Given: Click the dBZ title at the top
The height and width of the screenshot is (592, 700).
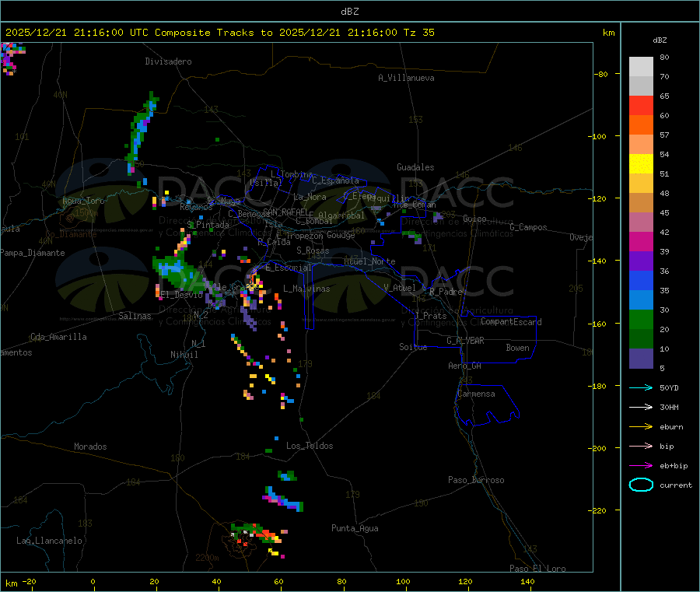Looking at the screenshot, I should pyautogui.click(x=349, y=12).
